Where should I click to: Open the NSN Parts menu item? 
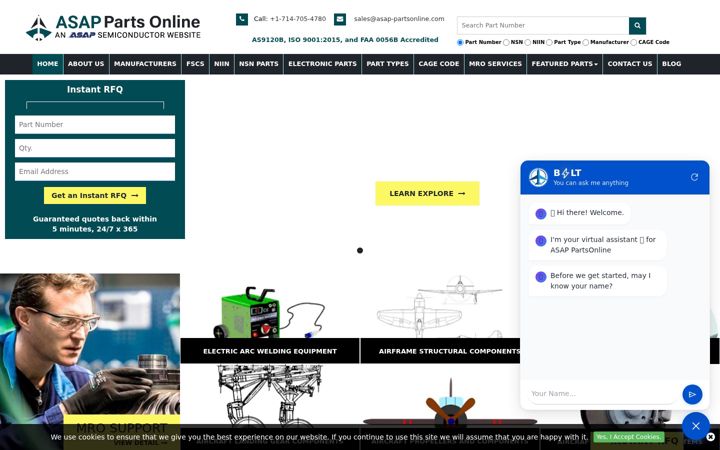click(259, 64)
